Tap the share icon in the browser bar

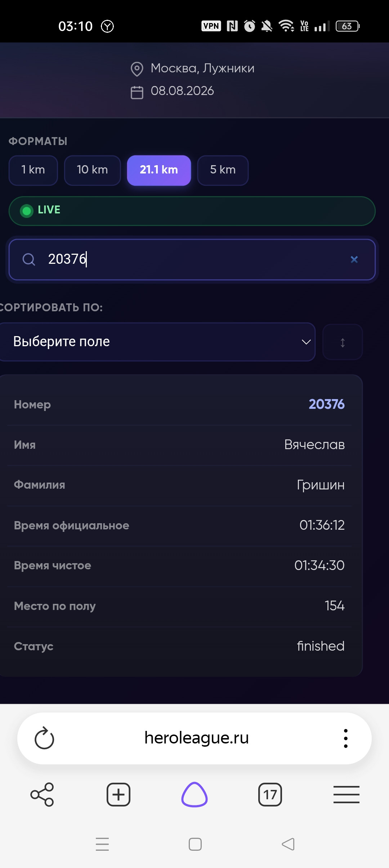[42, 794]
